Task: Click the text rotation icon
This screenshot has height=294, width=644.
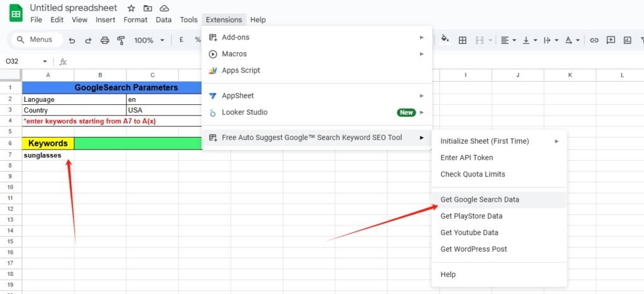Action: coord(569,40)
